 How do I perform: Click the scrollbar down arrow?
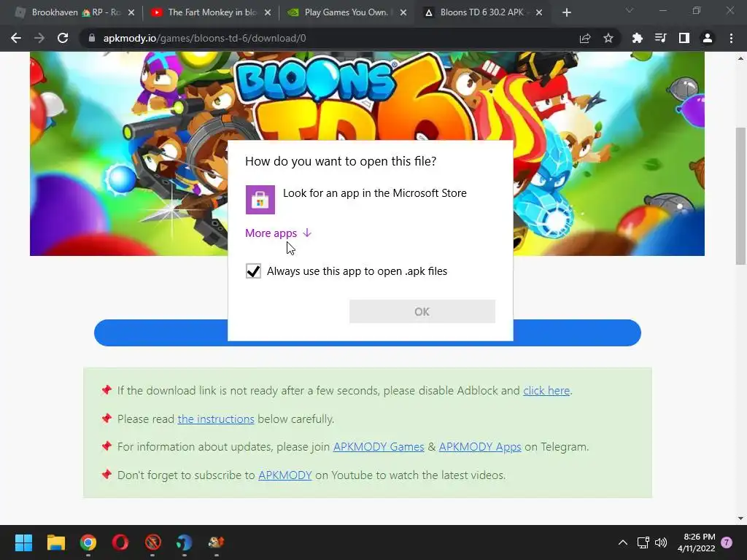pyautogui.click(x=740, y=518)
